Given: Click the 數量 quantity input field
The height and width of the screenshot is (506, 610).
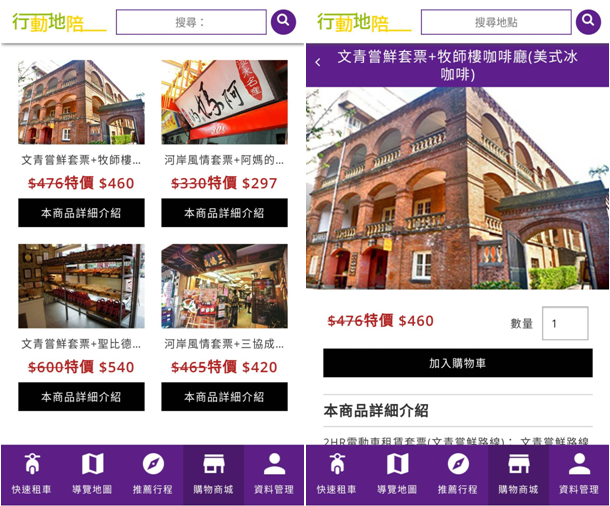Looking at the screenshot, I should click(565, 323).
